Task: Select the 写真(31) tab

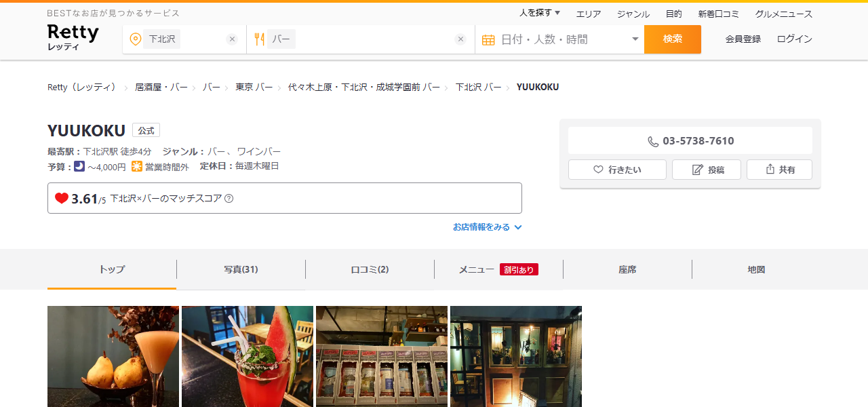Action: coord(241,269)
